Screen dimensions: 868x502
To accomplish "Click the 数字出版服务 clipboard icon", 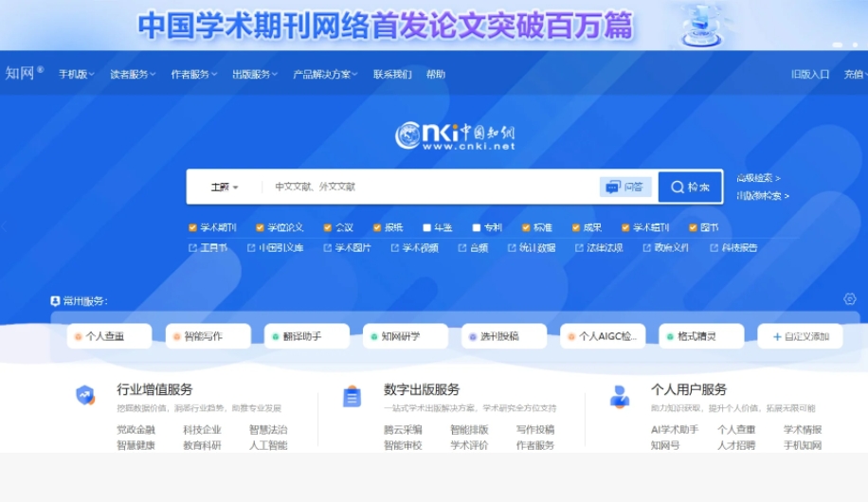I will tap(352, 396).
